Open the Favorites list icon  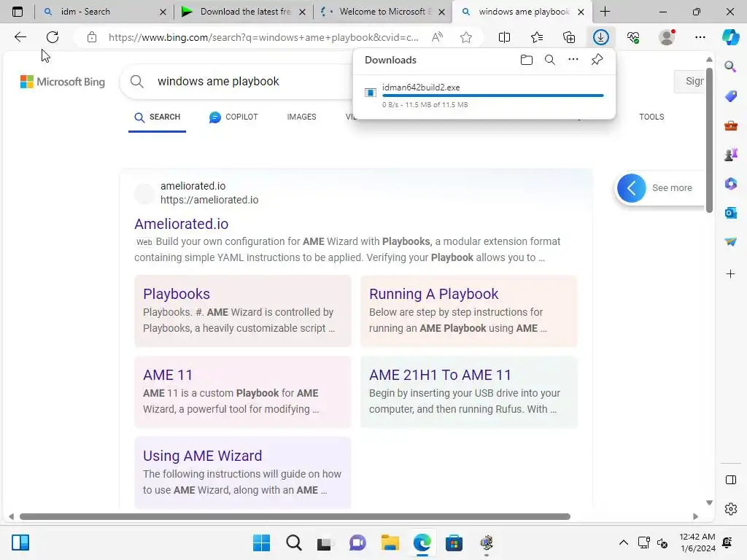click(x=537, y=37)
